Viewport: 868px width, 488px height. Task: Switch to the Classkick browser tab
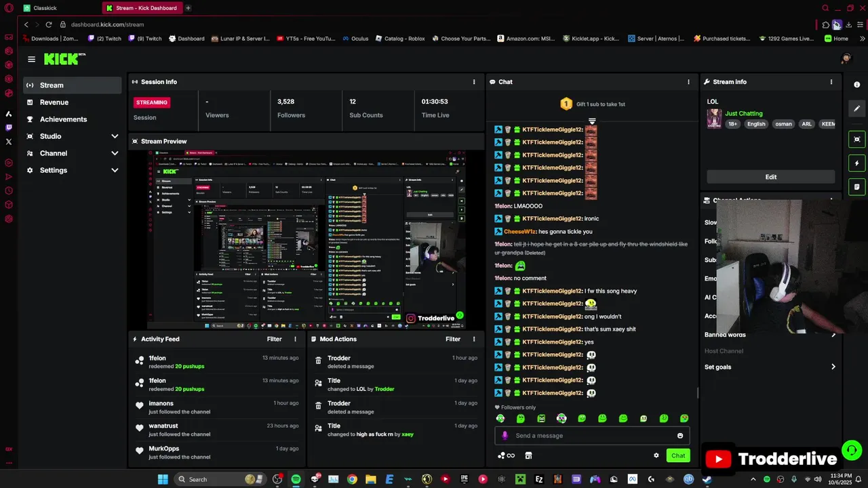(x=60, y=8)
